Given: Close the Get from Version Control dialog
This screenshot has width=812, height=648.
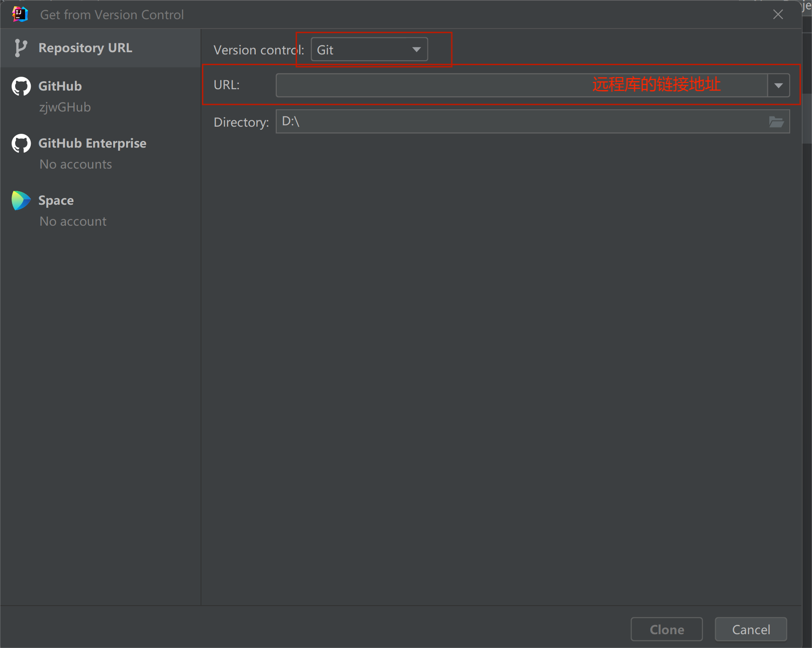Looking at the screenshot, I should (778, 14).
